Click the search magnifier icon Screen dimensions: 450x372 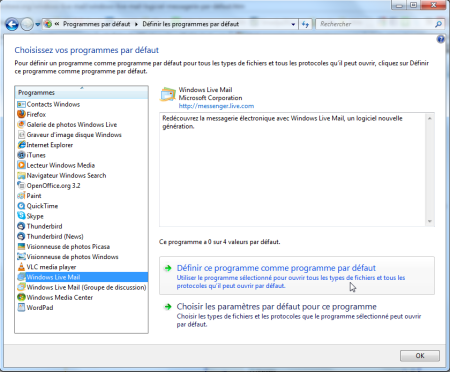pyautogui.click(x=439, y=24)
